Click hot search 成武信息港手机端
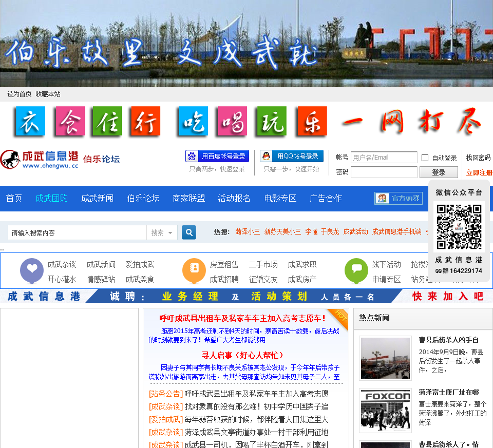 (397, 231)
